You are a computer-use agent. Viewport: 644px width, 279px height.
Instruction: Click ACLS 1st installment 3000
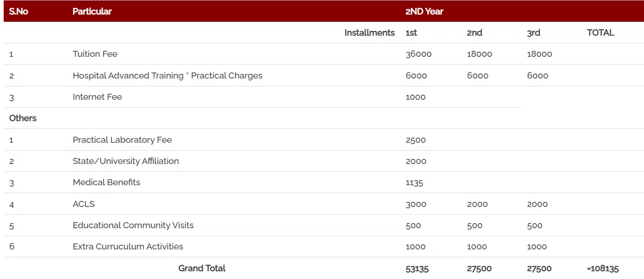click(x=416, y=204)
